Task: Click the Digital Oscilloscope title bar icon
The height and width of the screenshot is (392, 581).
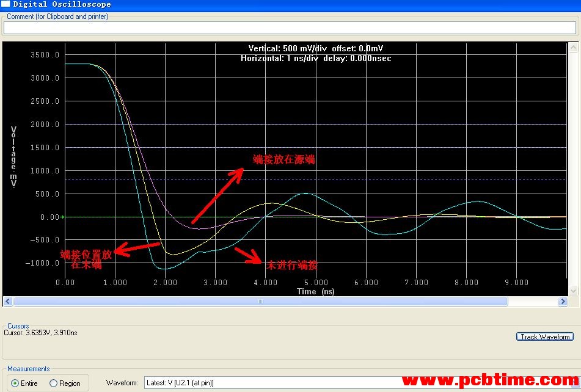Action: pos(5,4)
